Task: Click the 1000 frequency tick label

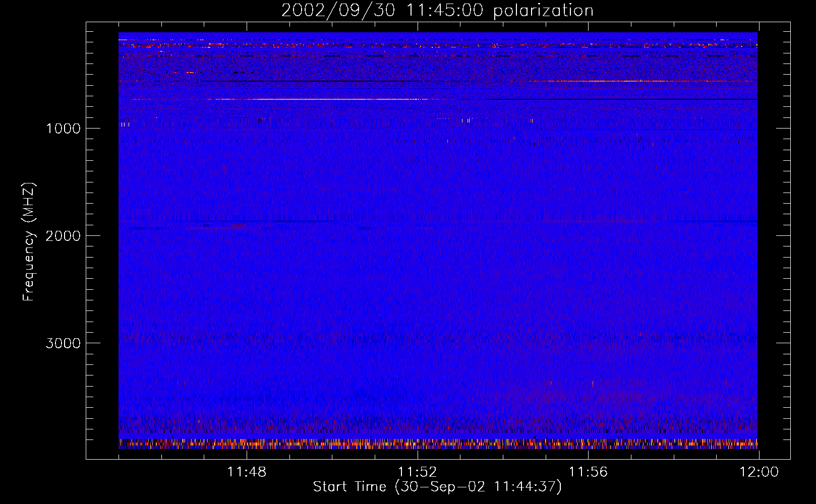Action: pyautogui.click(x=64, y=129)
